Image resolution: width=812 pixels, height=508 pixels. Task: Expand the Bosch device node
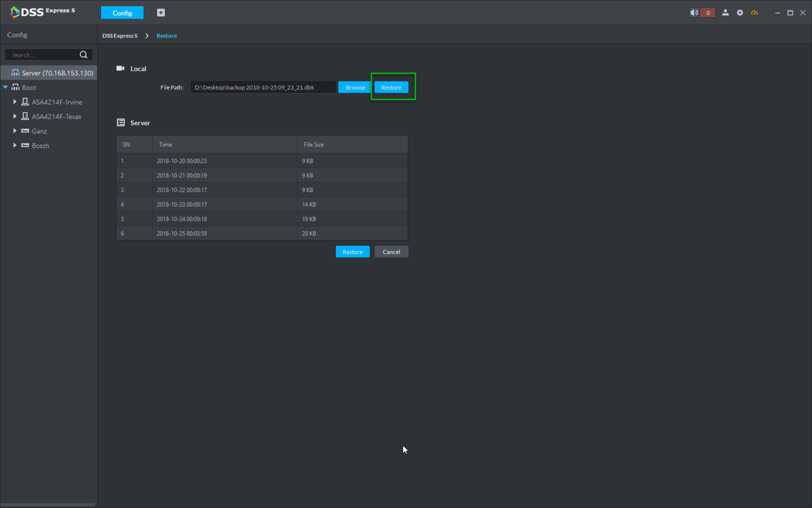15,146
